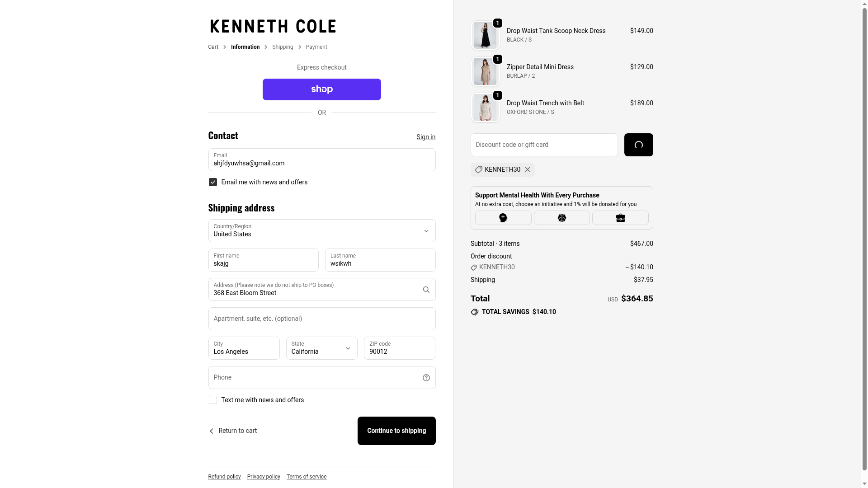Enable Text me with news and offers
The height and width of the screenshot is (488, 868).
[x=212, y=400]
